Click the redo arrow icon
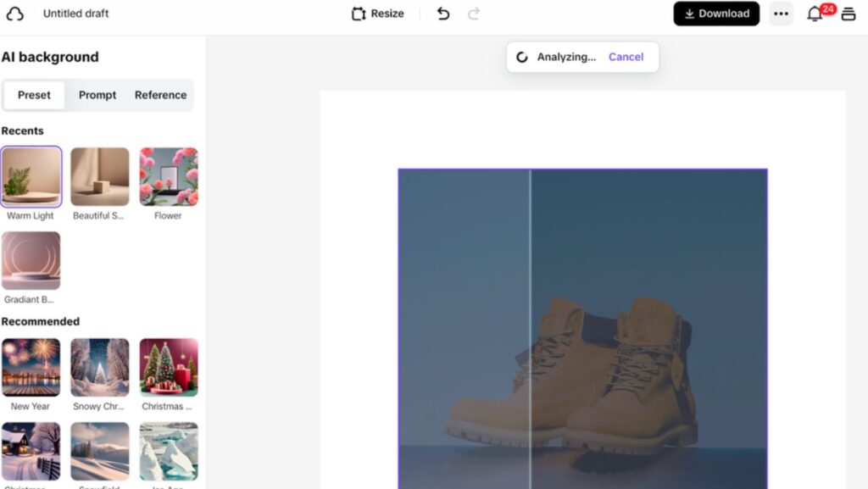Viewport: 868px width, 489px height. point(473,14)
